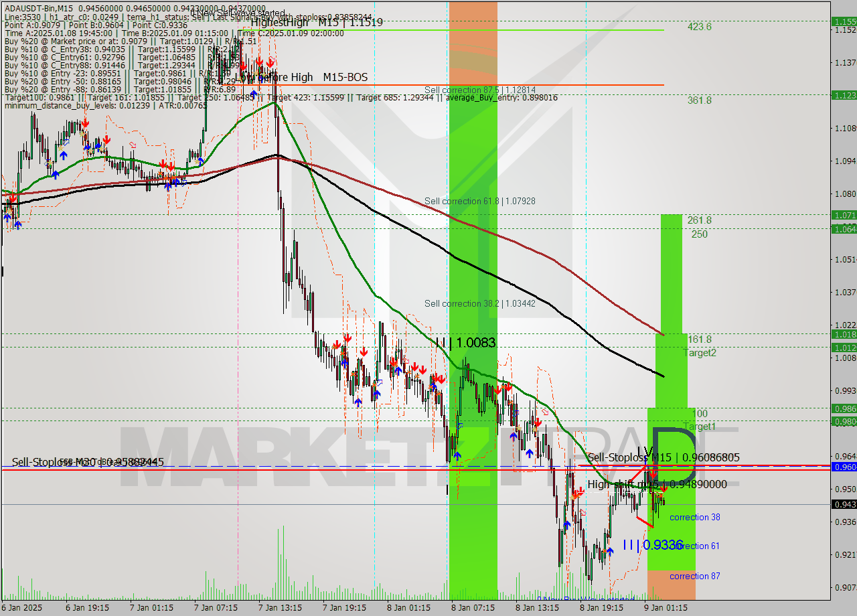
Task: Click the '6 Jan 2025' time axis label
Action: [21, 608]
